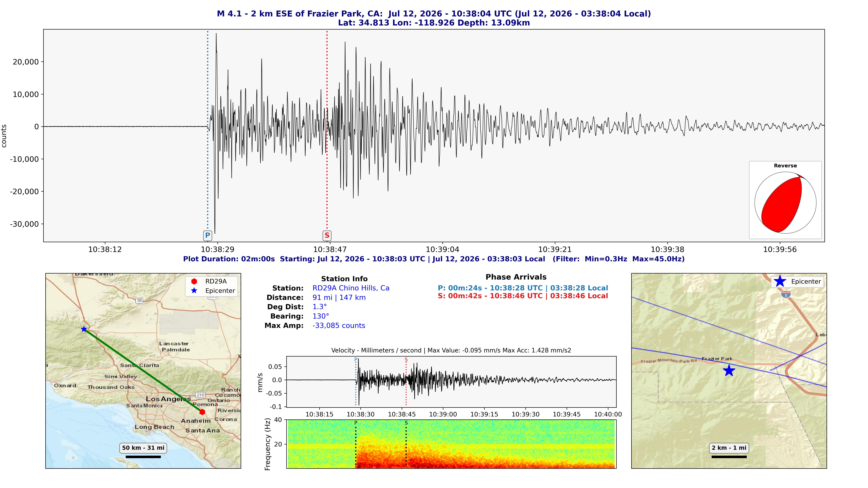Select the red Reverse focal mechanism beachball
Image resolution: width=868 pixels, height=488 pixels.
[x=785, y=203]
